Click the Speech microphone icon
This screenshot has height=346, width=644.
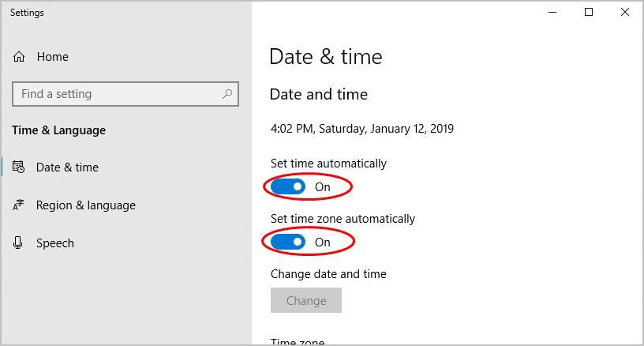click(19, 243)
